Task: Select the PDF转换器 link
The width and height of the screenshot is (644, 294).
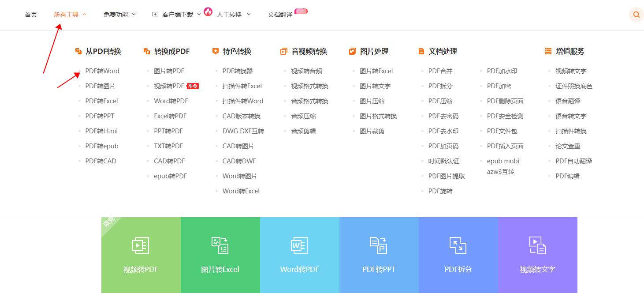Action: coord(238,71)
